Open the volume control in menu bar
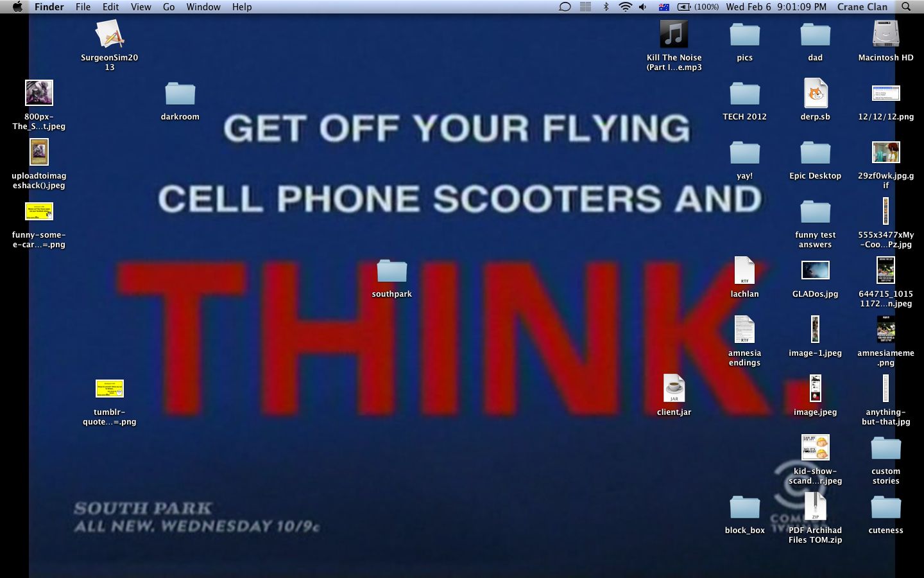This screenshot has height=578, width=924. tap(643, 7)
